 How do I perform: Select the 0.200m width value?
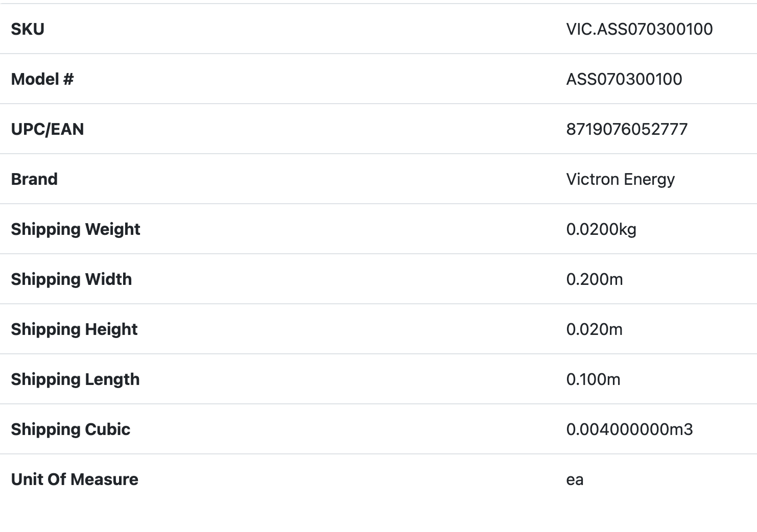pos(595,279)
